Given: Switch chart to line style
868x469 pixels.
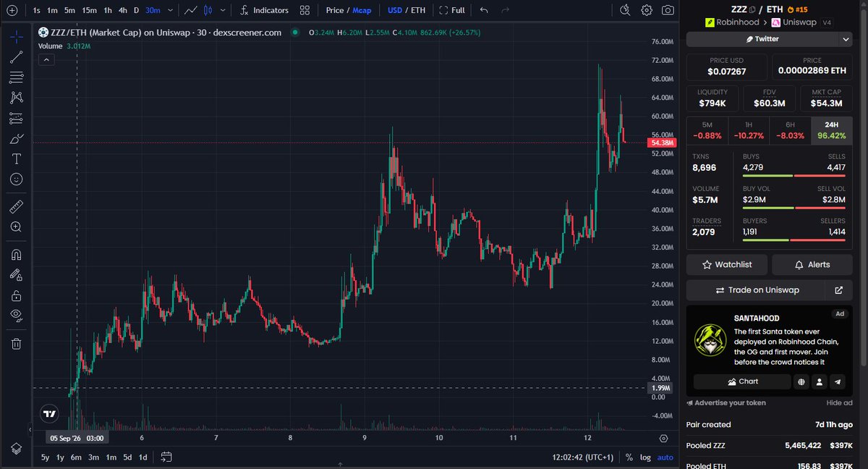Looking at the screenshot, I should (x=190, y=10).
